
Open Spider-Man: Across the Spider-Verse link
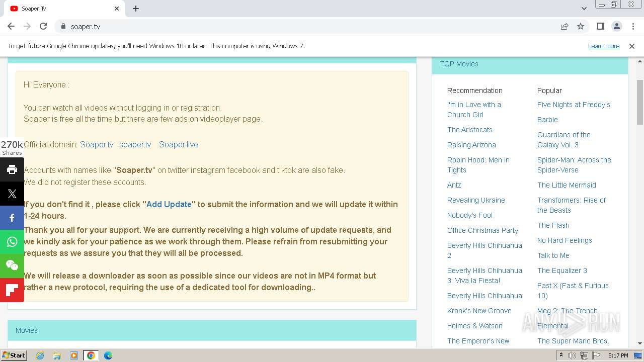[574, 165]
